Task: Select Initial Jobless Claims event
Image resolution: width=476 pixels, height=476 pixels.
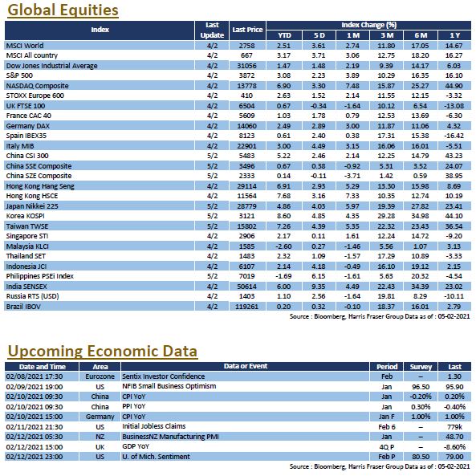Action: point(153,426)
